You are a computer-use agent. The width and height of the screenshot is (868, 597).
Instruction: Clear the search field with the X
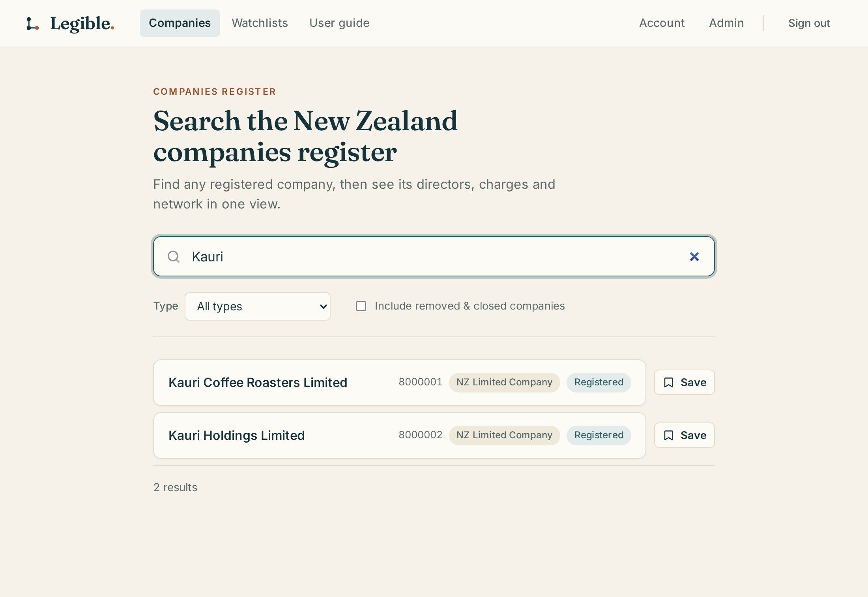pyautogui.click(x=694, y=257)
